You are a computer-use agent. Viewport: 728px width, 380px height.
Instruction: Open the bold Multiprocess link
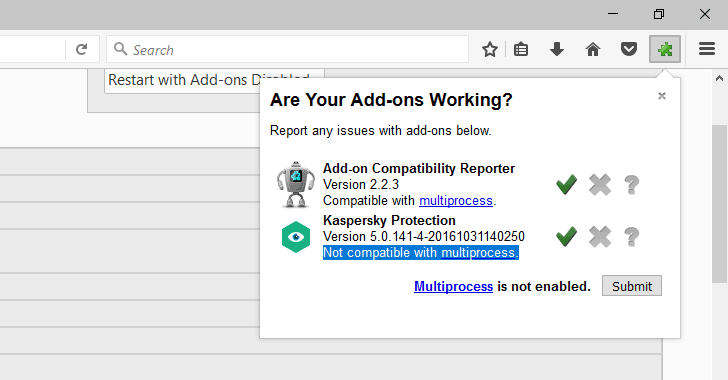coord(453,287)
